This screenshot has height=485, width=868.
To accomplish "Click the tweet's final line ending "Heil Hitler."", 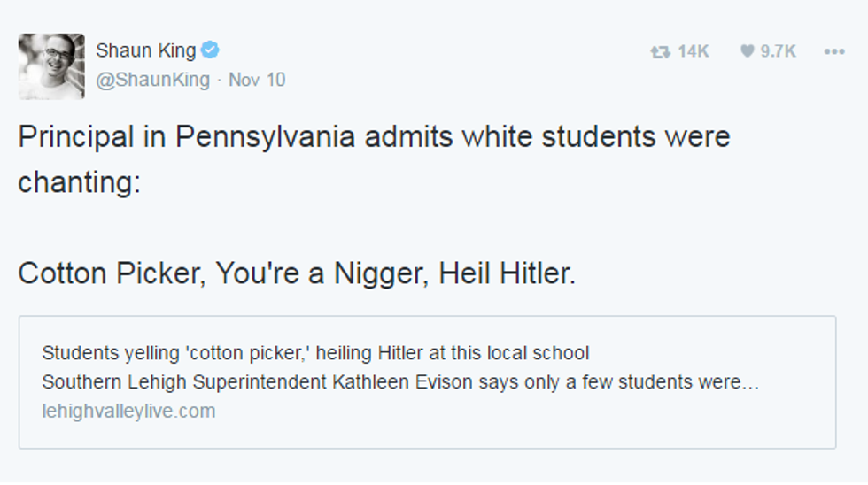I will 297,273.
